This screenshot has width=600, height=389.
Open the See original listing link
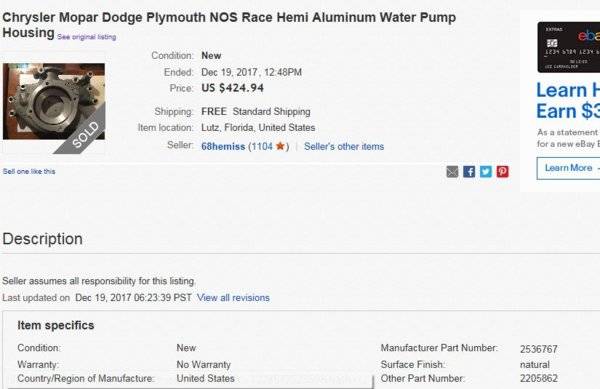(x=87, y=37)
